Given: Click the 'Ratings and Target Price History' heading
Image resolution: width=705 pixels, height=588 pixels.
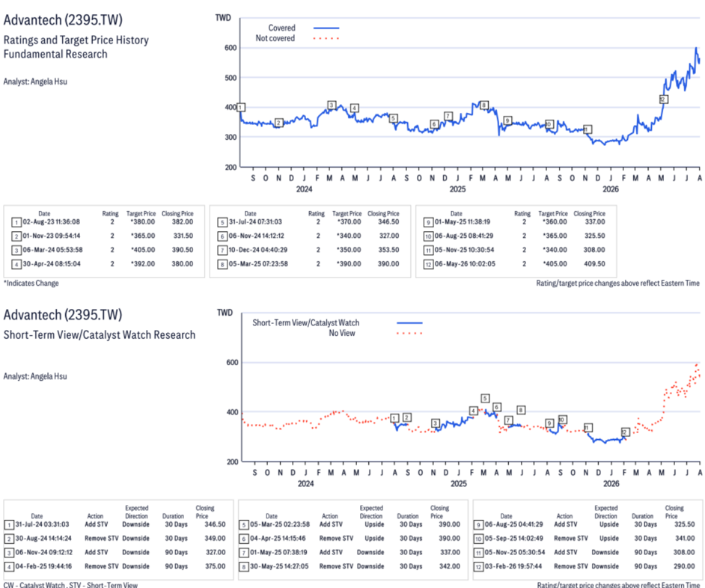Looking at the screenshot, I should pyautogui.click(x=76, y=40).
